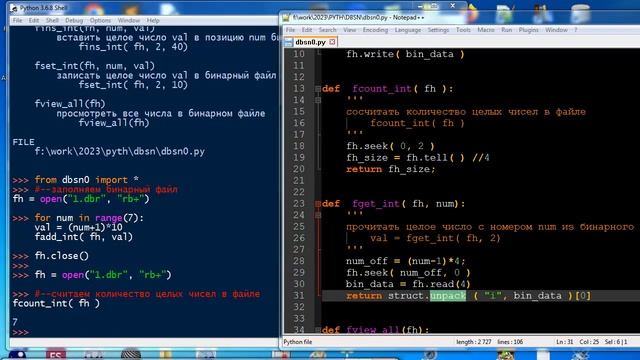Click the Python Shell title bar icon

click(14, 8)
